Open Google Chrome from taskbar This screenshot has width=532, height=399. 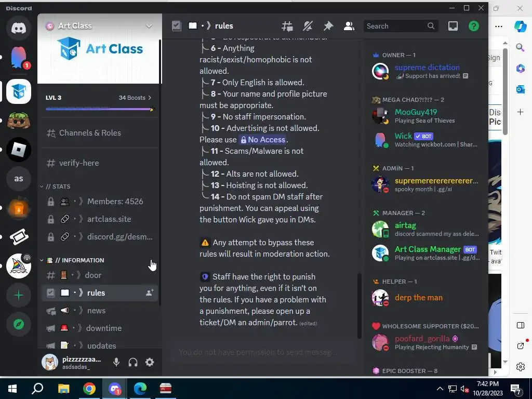pyautogui.click(x=89, y=389)
